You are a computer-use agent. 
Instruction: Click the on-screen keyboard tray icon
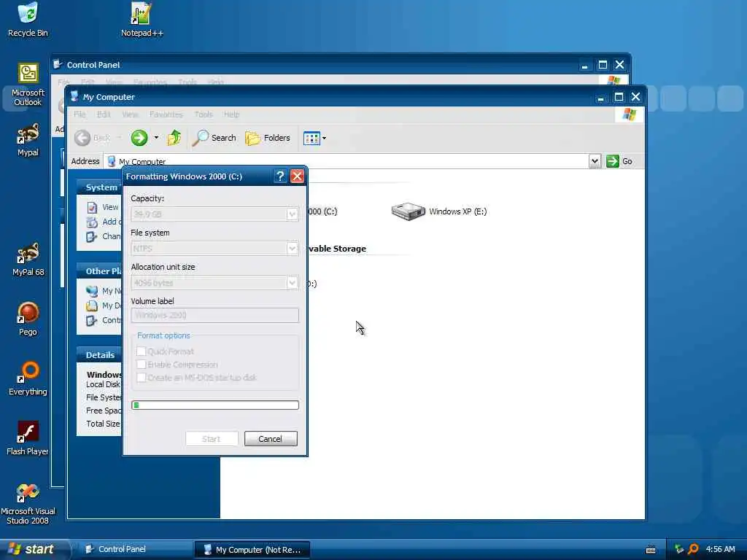coord(650,550)
